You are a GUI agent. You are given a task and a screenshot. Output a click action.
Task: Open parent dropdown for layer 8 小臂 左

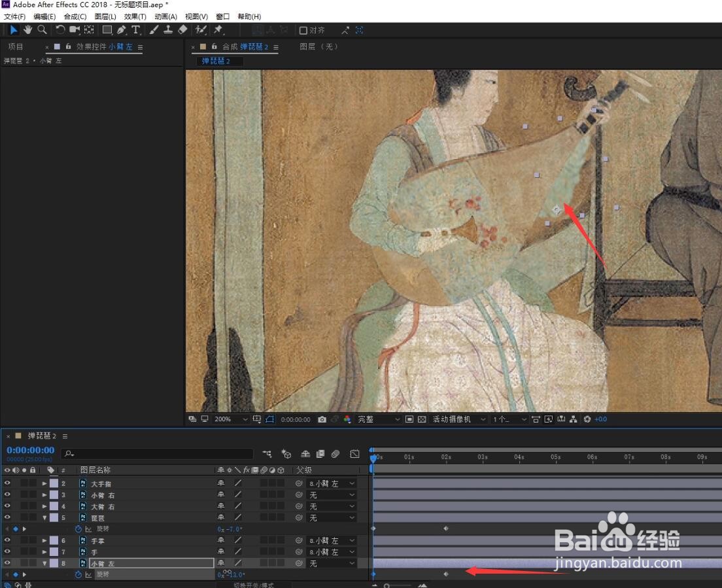(332, 564)
